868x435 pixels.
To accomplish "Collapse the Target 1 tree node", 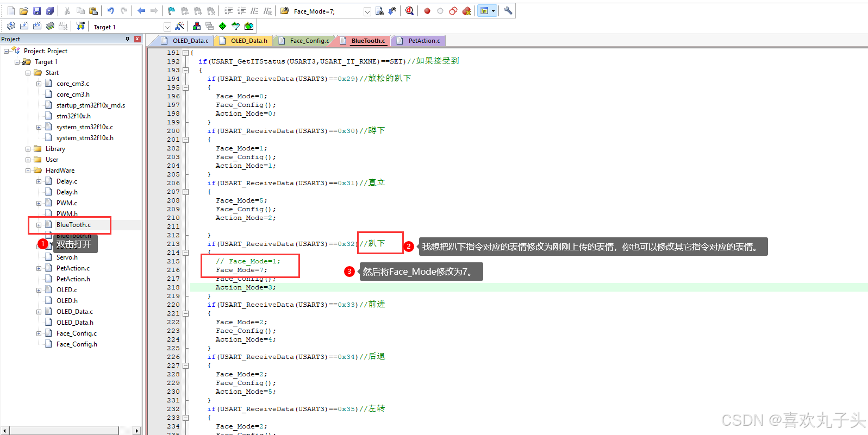I will tap(17, 62).
